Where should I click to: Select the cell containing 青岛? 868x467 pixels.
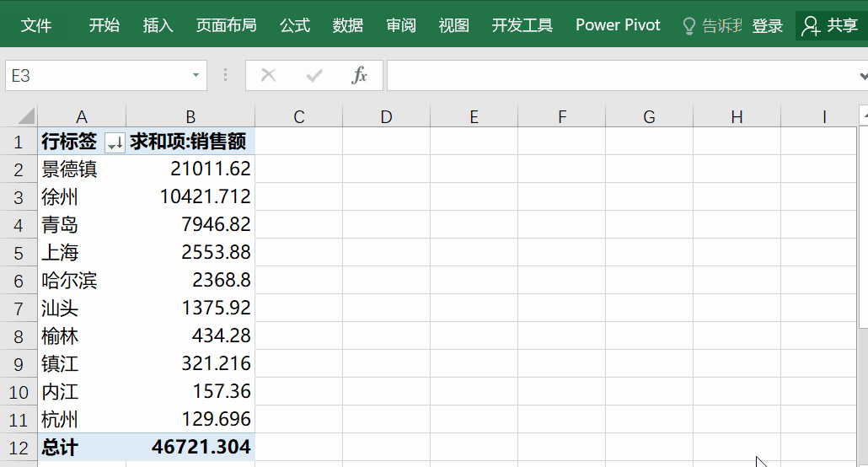click(x=82, y=224)
